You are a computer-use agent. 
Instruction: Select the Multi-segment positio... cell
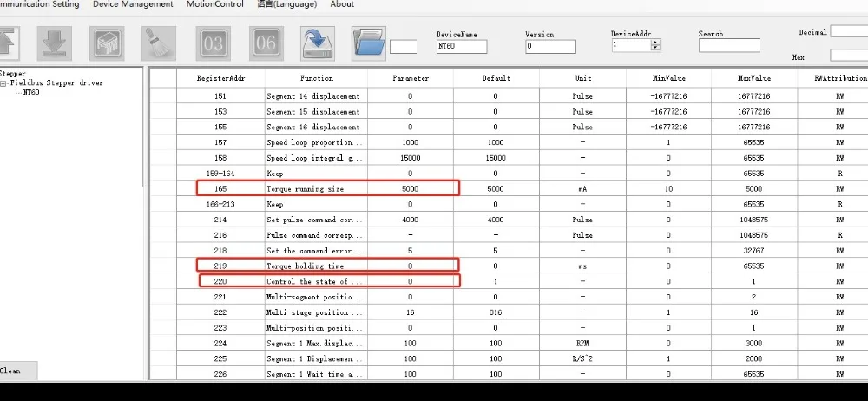point(317,297)
